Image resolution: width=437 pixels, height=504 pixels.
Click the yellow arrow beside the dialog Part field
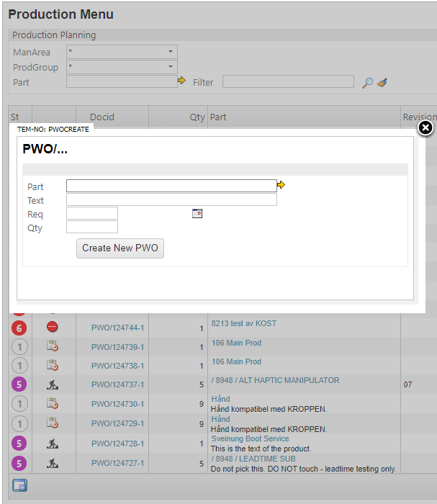click(281, 186)
